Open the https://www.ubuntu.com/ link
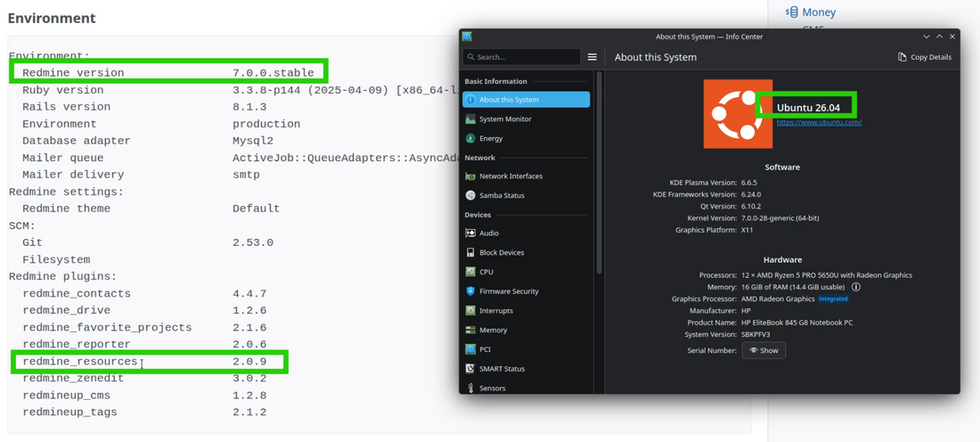The image size is (980, 442). 819,123
